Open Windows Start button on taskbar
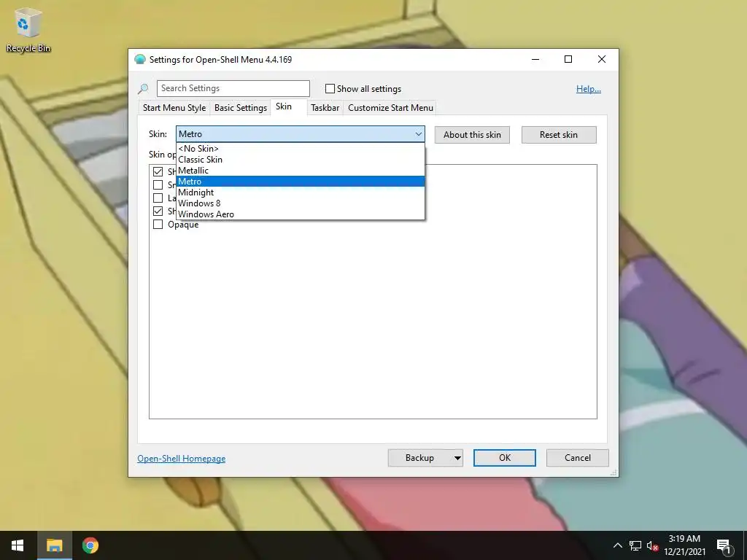 pos(18,545)
